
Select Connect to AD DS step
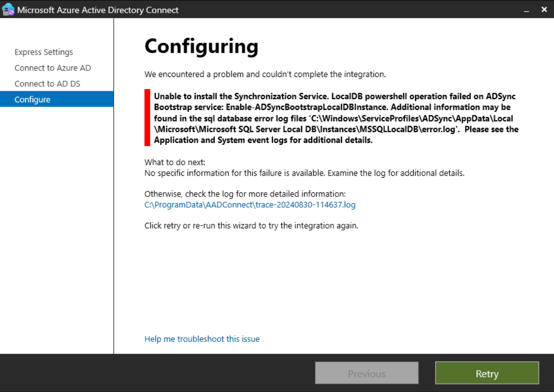(x=50, y=83)
